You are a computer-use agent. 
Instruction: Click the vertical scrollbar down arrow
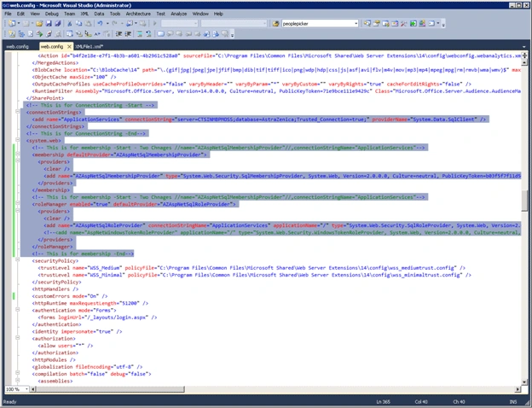tap(524, 382)
